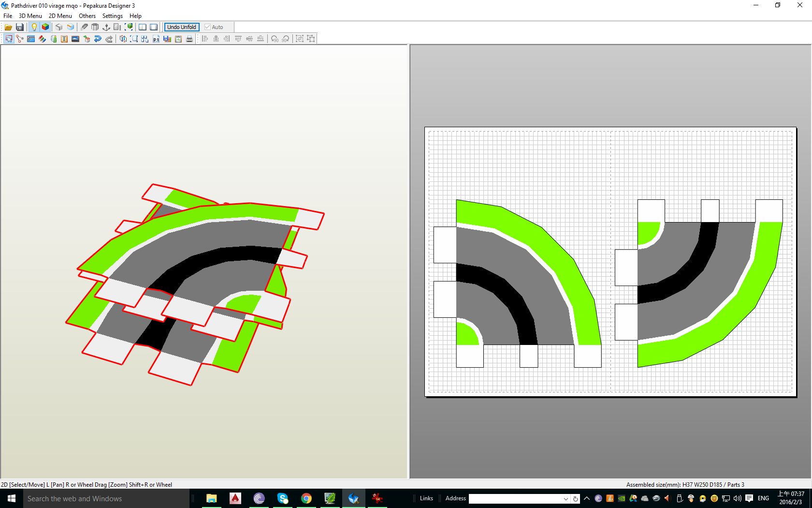Click the gray box solid view icon
The image size is (812, 508).
(x=59, y=27)
